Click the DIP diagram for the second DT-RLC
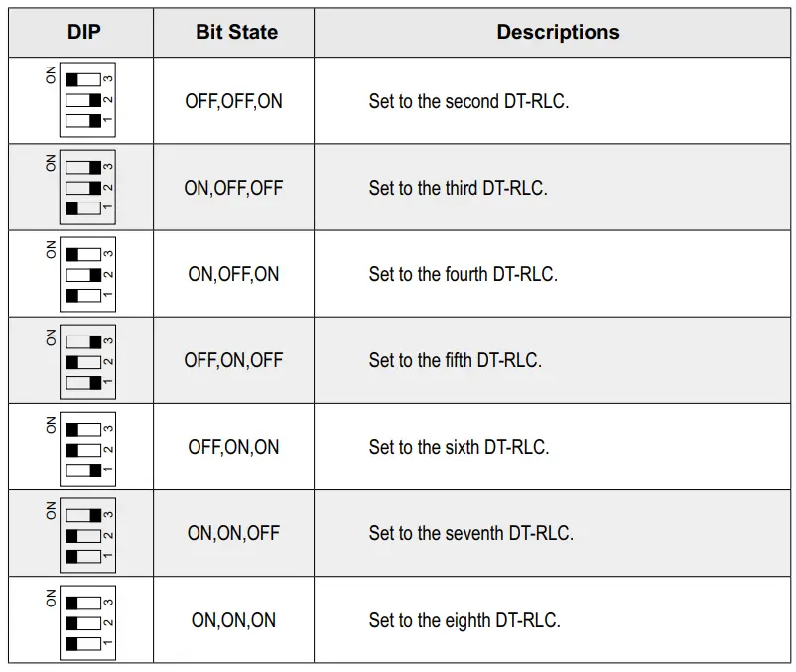 coord(87,100)
